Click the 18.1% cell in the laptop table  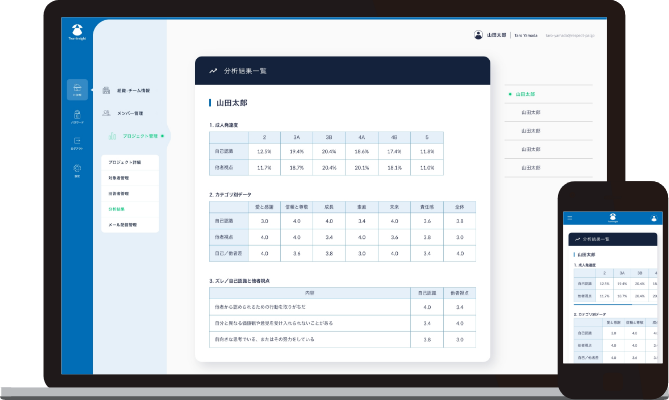point(394,168)
